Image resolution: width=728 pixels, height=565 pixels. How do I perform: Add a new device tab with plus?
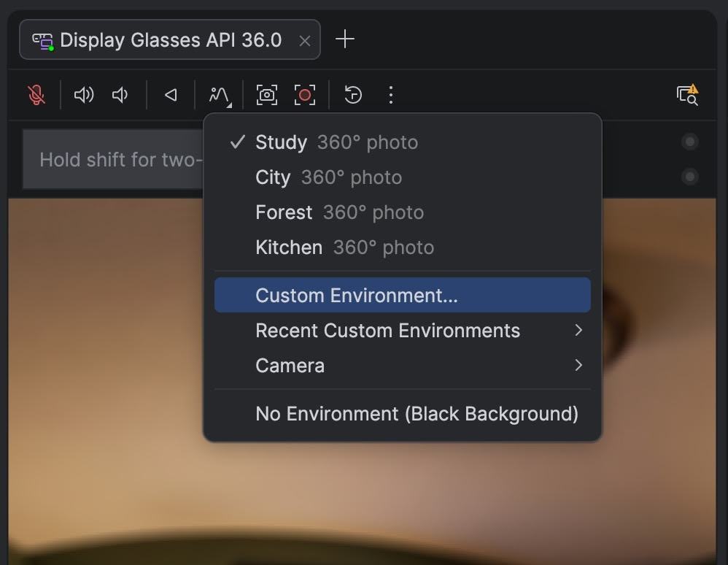pyautogui.click(x=345, y=39)
